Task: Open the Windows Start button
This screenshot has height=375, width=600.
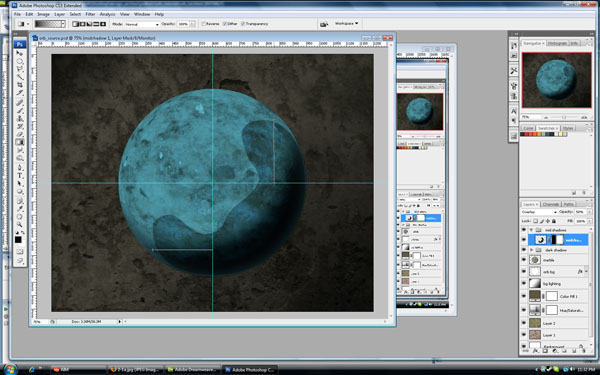Action: [10, 369]
